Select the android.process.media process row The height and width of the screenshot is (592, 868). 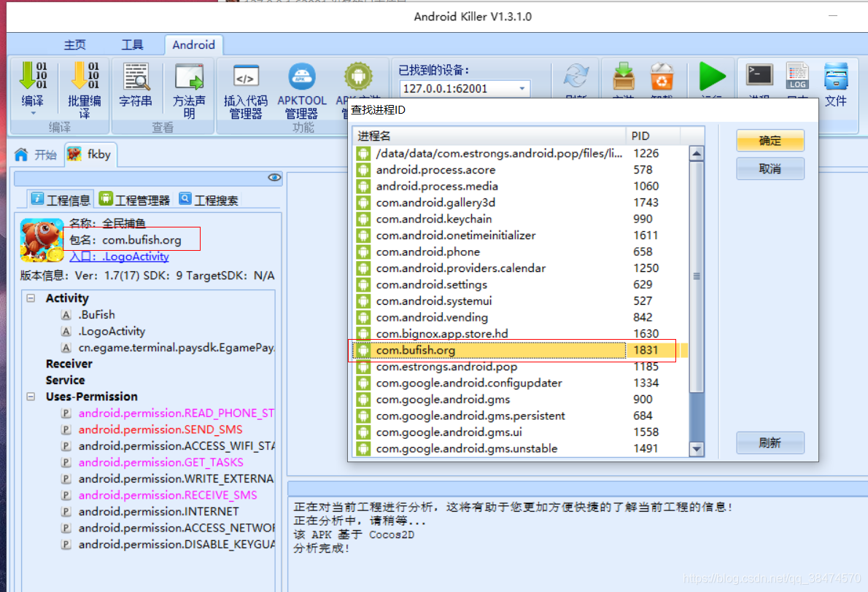point(519,187)
